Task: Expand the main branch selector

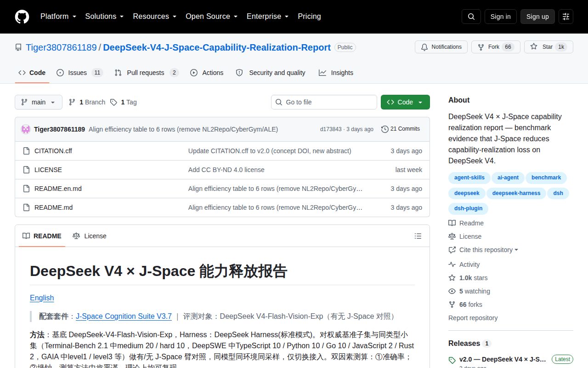Action: click(x=39, y=102)
